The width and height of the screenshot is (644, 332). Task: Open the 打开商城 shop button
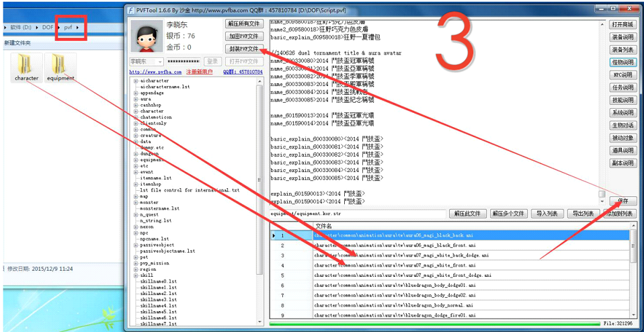pyautogui.click(x=622, y=24)
